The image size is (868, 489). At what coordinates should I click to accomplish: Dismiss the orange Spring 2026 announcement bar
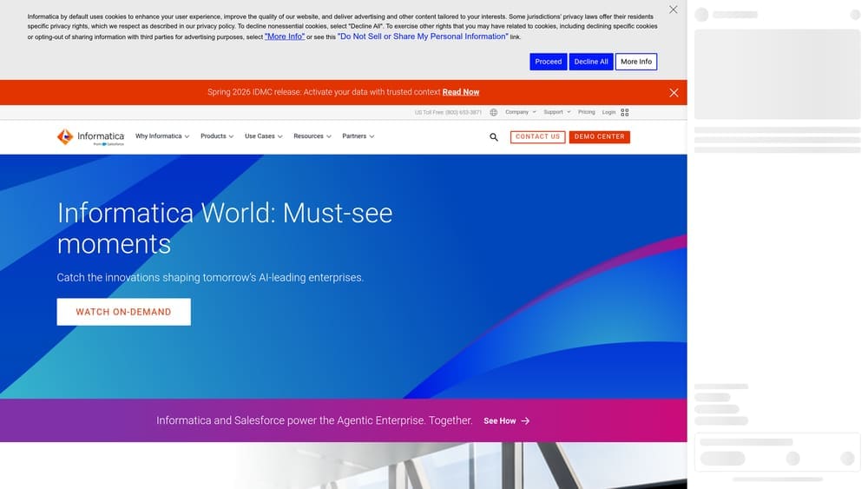click(x=674, y=92)
